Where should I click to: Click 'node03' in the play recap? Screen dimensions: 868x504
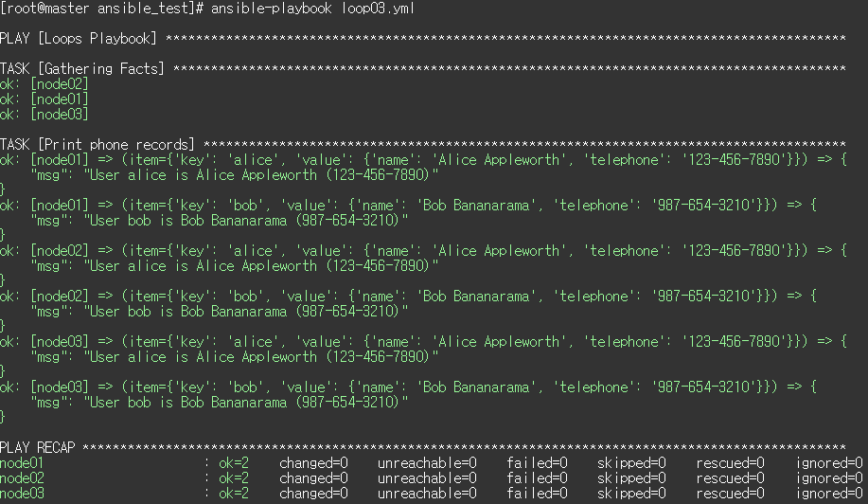click(x=22, y=493)
